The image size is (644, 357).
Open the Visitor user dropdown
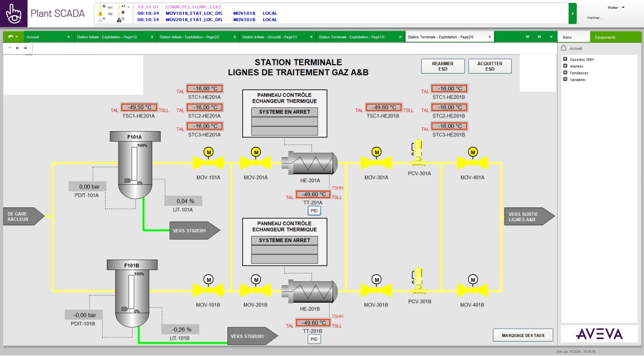[623, 7]
